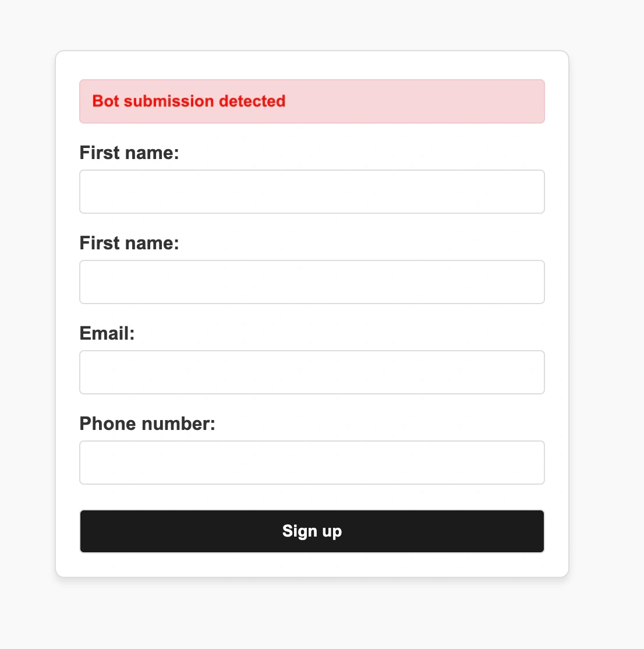This screenshot has height=649, width=644.
Task: Click the Phone number label text
Action: (x=147, y=424)
